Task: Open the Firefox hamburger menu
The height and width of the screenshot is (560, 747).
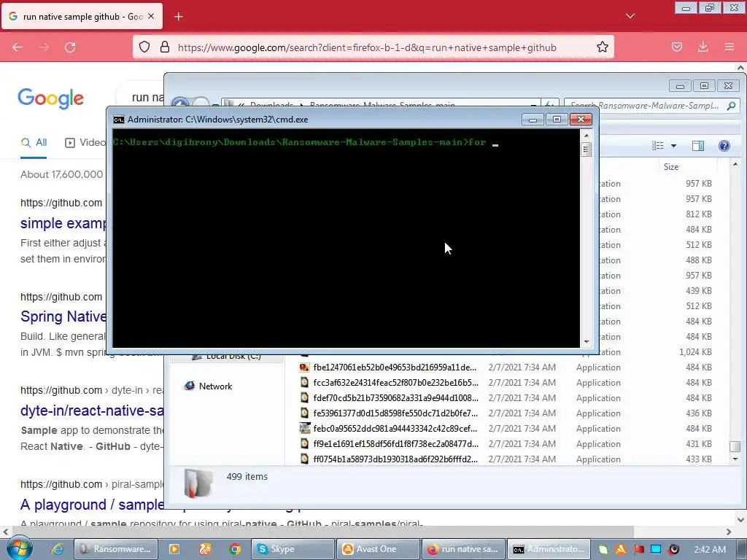Action: [x=729, y=47]
